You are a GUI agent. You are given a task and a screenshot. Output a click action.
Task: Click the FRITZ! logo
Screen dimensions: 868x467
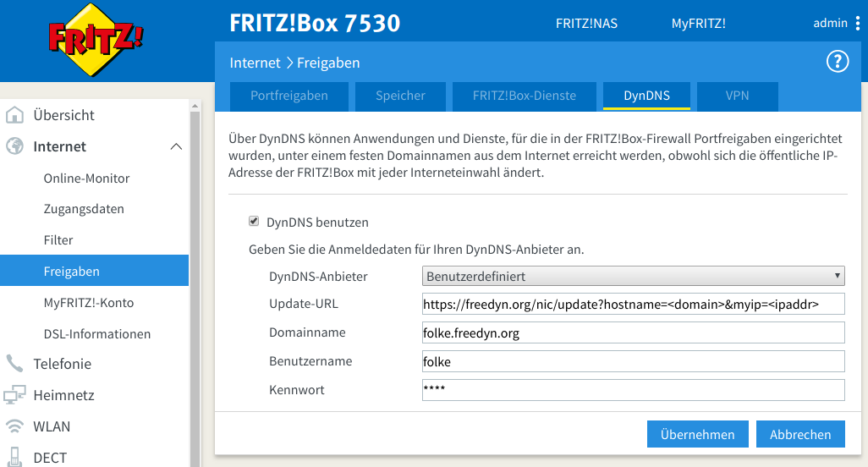coord(95,39)
